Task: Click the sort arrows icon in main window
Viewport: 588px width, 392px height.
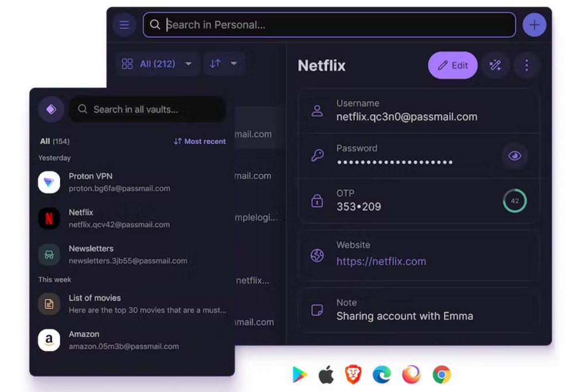Action: [215, 63]
